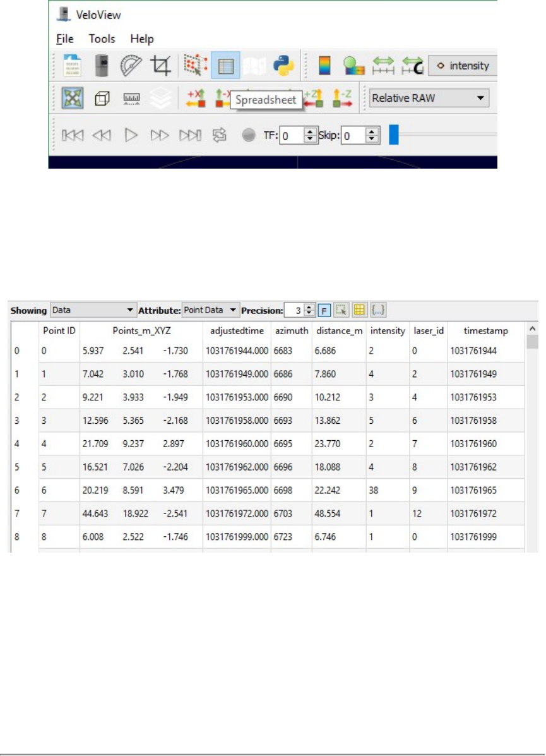Viewport: 546px width, 756px height.
Task: Select intensity cell showing 38
Action: click(388, 490)
